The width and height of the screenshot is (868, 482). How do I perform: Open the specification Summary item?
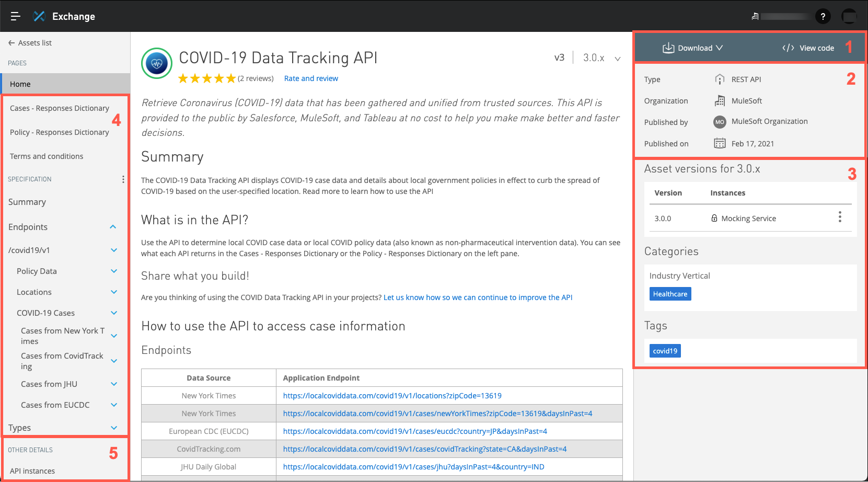pyautogui.click(x=27, y=202)
